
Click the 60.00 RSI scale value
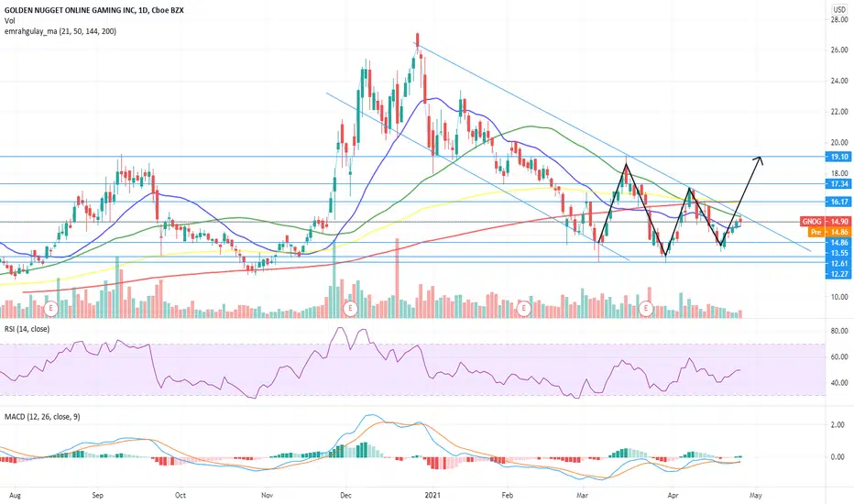[839, 356]
